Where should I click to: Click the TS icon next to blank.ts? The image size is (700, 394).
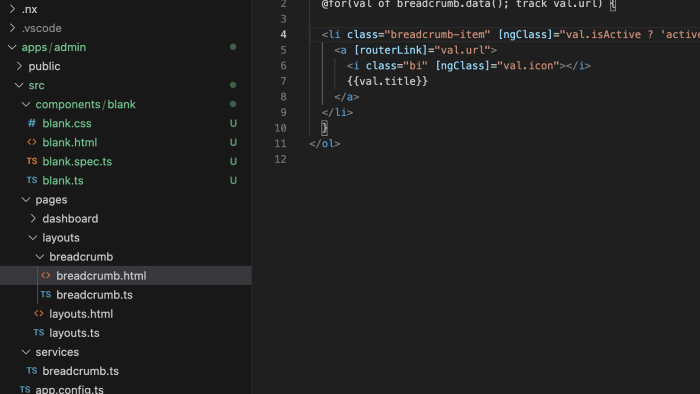[x=32, y=180]
